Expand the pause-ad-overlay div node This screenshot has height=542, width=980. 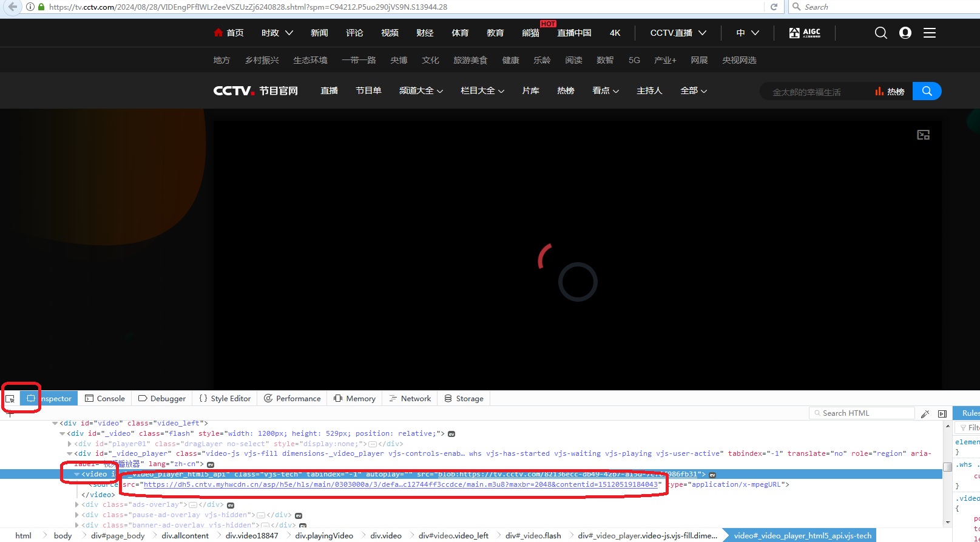tap(77, 515)
